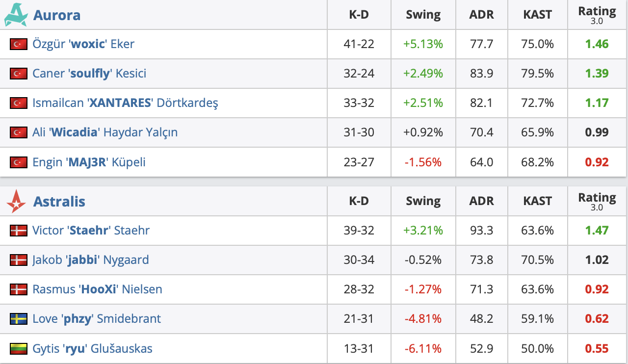Click the Astralis star logo icon
Screen dimensions: 628x364
(x=16, y=202)
